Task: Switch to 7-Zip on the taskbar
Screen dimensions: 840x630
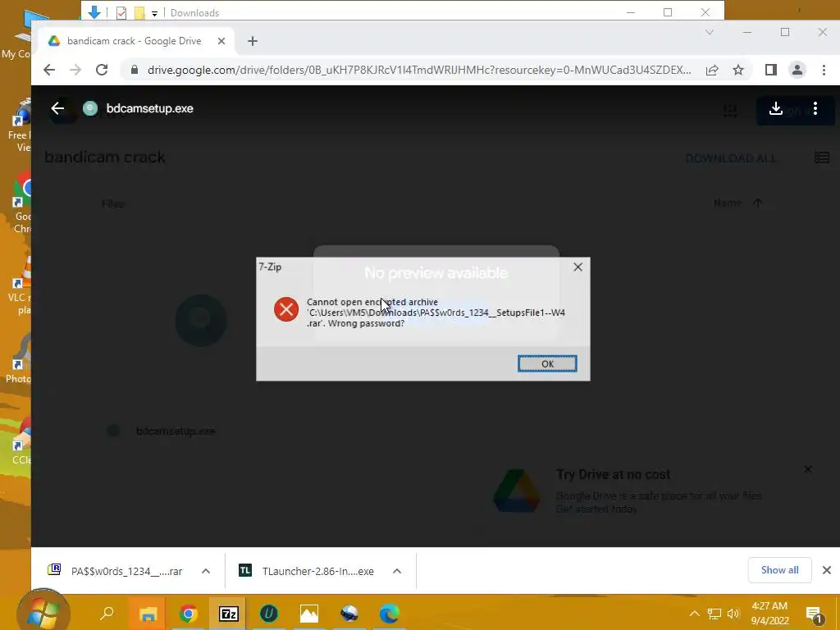Action: tap(228, 614)
